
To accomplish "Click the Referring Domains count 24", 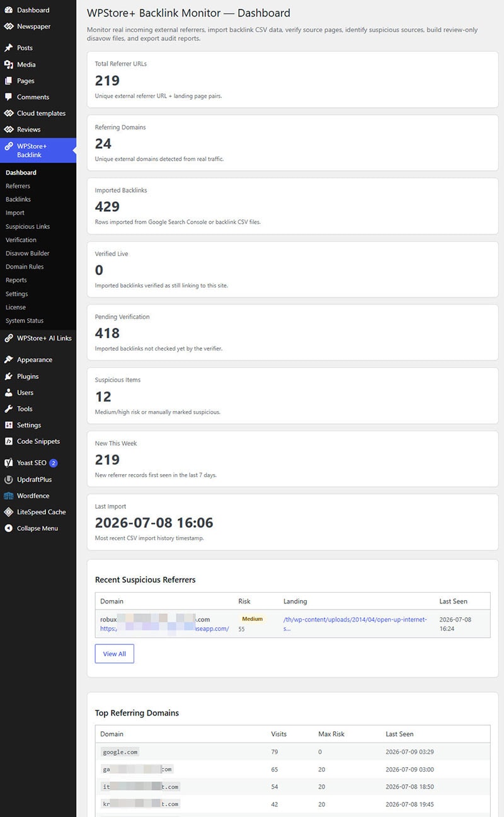I will pos(103,144).
